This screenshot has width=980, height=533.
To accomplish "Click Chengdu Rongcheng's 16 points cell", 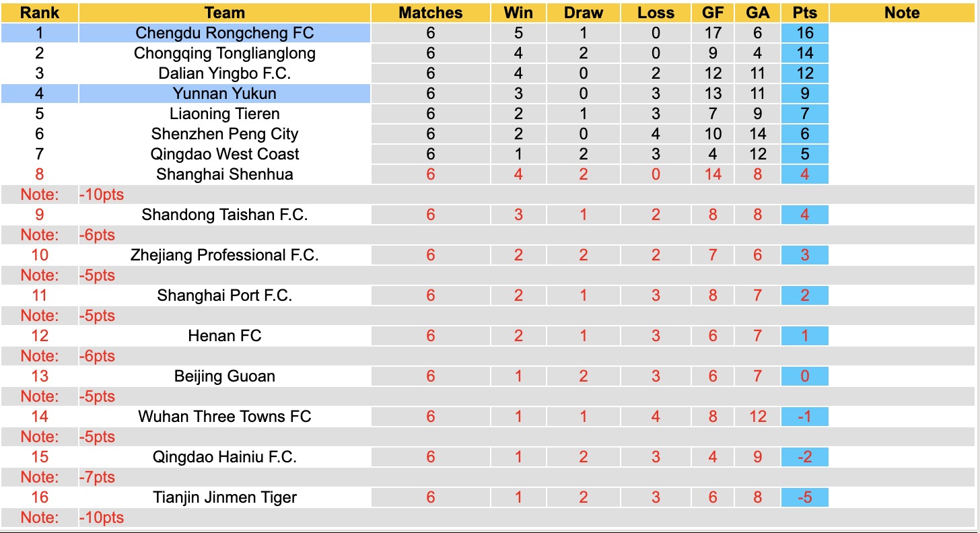I will pos(805,33).
